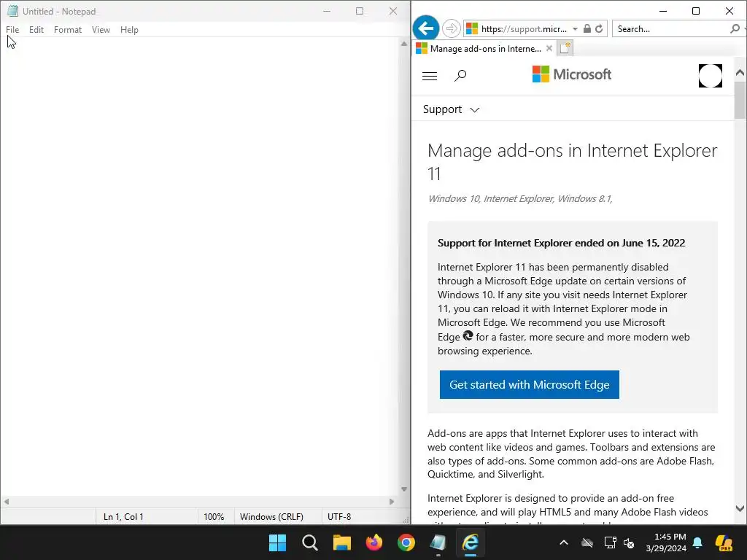Click Notepad horizontal scrollbar right arrow
This screenshot has height=560, width=747.
pyautogui.click(x=392, y=502)
